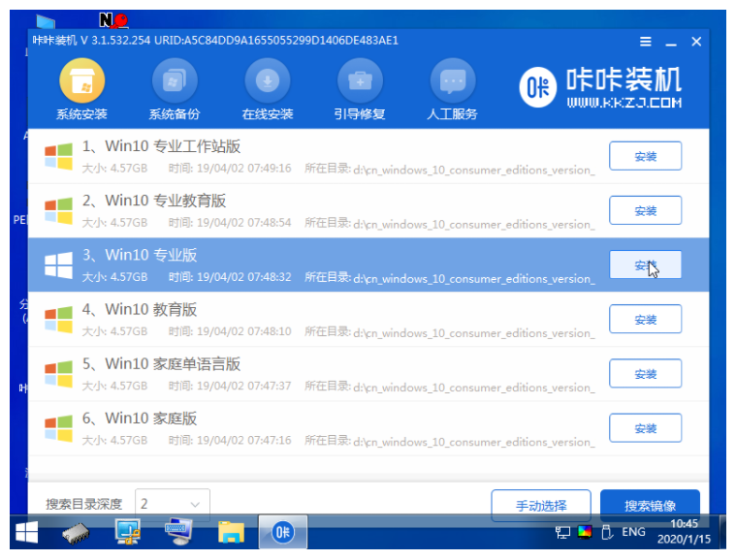The image size is (736, 560).
Task: Switch to 系统备份 system backup
Action: [175, 89]
